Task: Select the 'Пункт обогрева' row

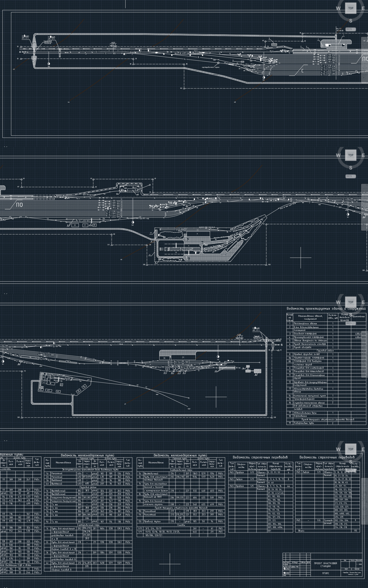Action: (x=326, y=347)
